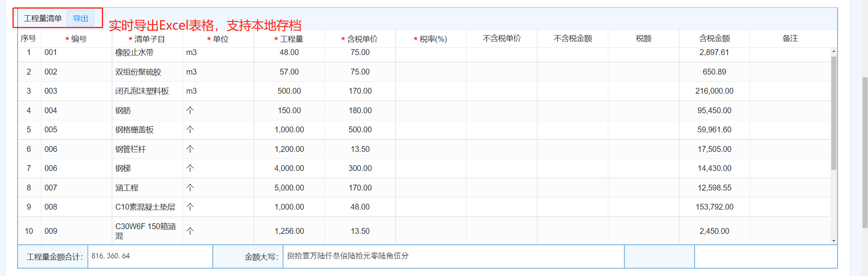Click the 金额大写 amount-in-words field

click(x=453, y=256)
